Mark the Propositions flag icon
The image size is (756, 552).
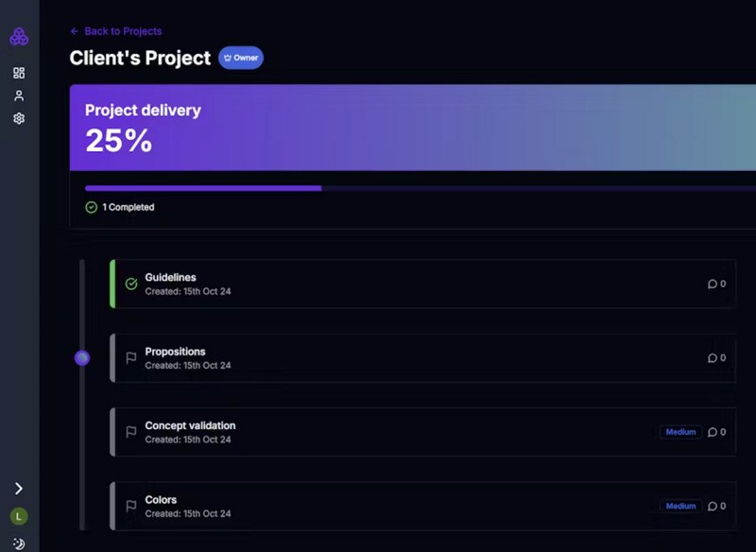point(131,358)
